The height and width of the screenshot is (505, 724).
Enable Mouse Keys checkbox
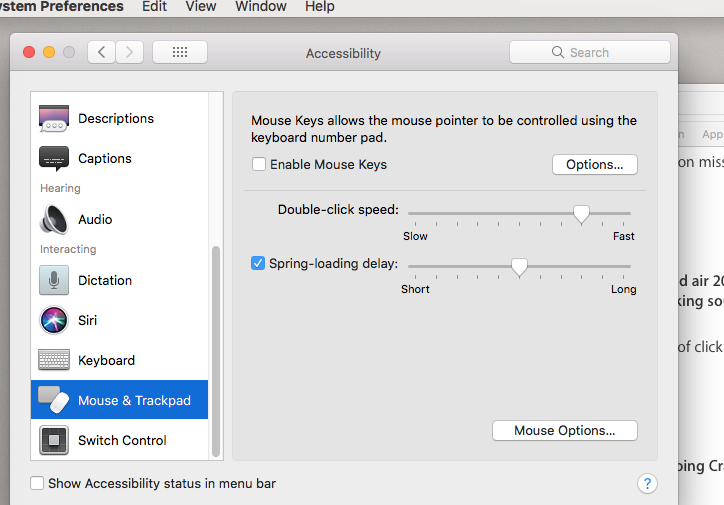coord(259,164)
